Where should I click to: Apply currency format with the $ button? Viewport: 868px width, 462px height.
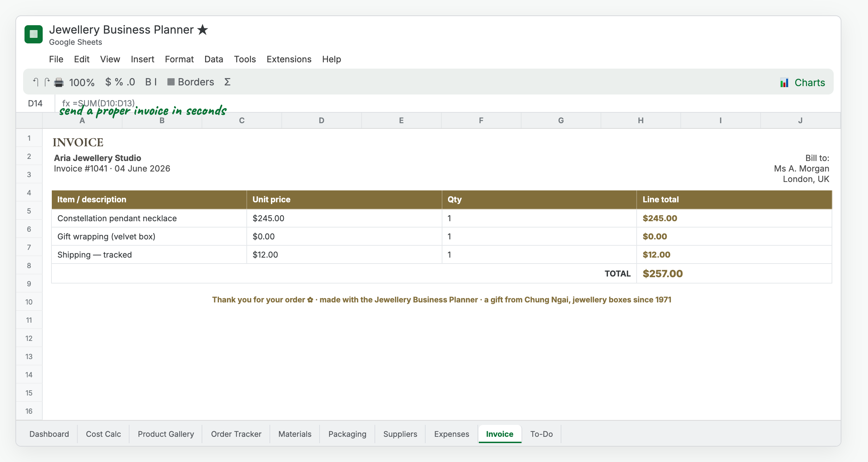pyautogui.click(x=108, y=82)
